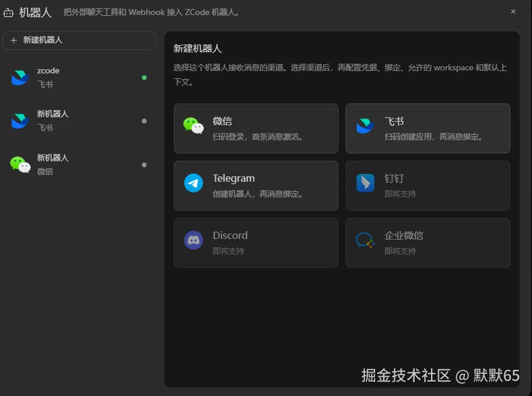Click the header description about Webhook 接入
The image size is (532, 396).
(151, 13)
